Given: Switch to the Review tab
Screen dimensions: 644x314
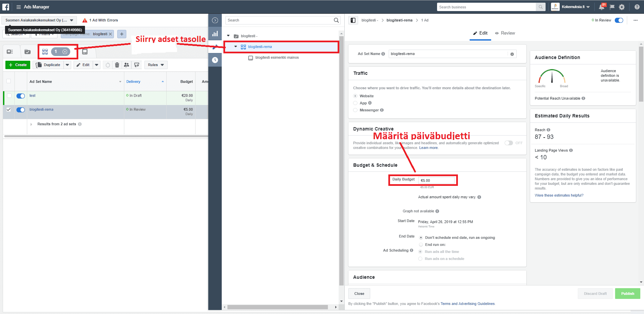Looking at the screenshot, I should click(505, 33).
